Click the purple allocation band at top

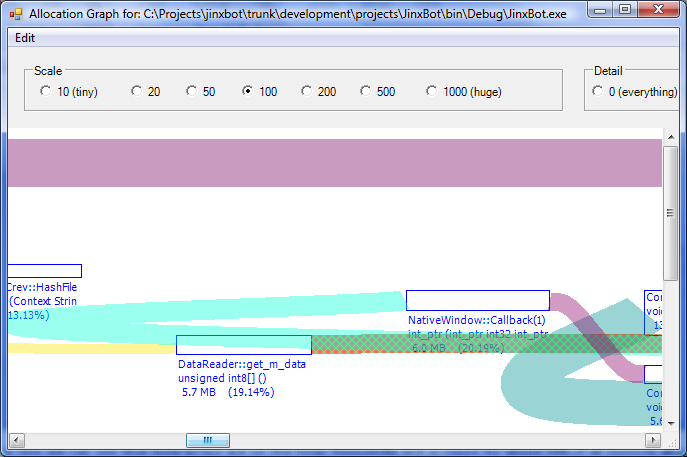tap(330, 162)
